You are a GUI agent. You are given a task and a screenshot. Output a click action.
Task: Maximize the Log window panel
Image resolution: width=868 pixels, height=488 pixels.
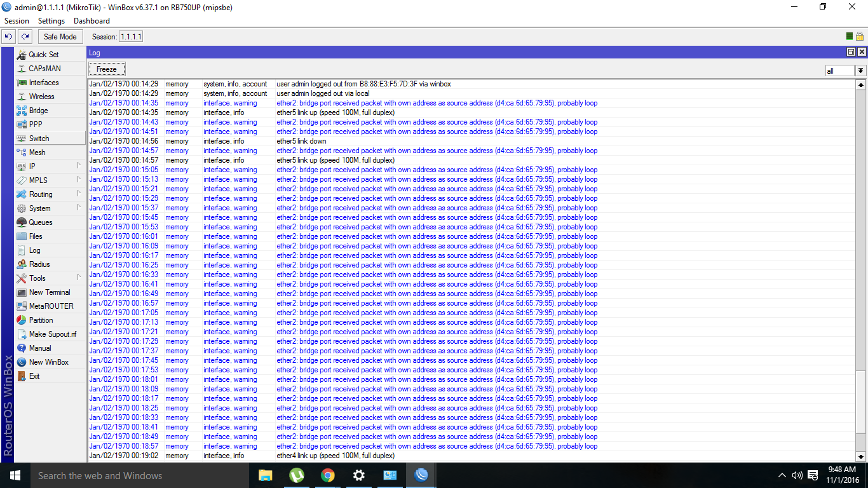[851, 52]
